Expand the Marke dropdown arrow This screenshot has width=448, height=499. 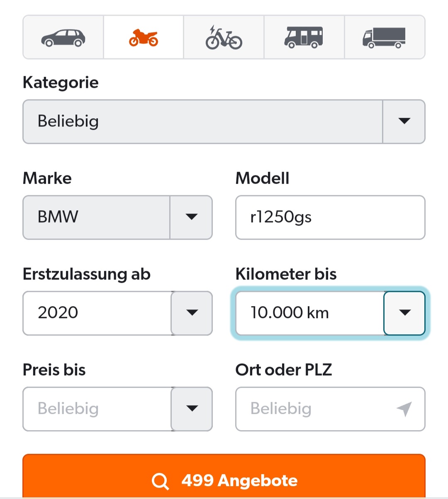[191, 217]
